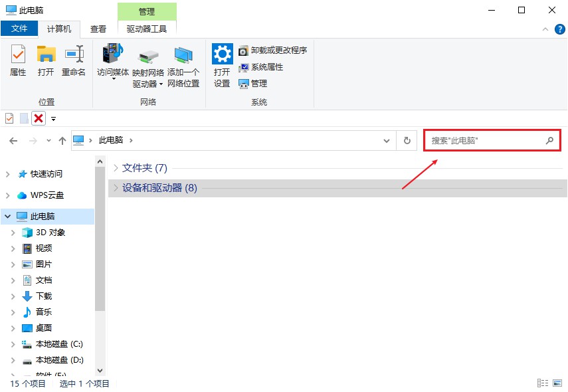Open the customize quick access toolbar dropdown
Image resolution: width=568 pixels, height=392 pixels.
click(x=53, y=119)
